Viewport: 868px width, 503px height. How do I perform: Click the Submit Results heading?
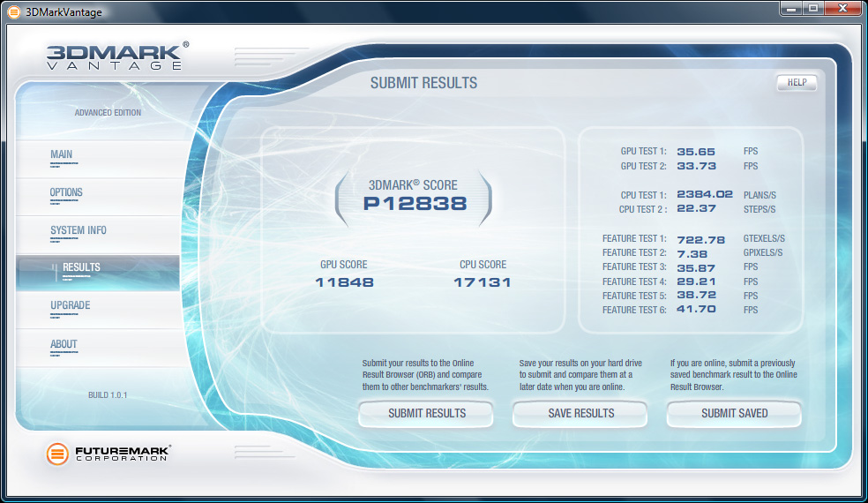point(423,83)
